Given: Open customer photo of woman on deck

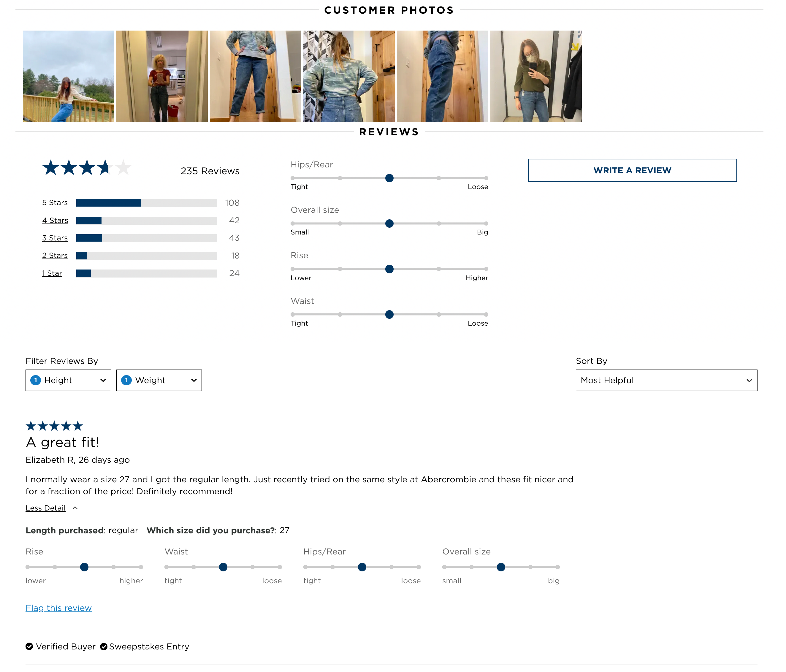Looking at the screenshot, I should (x=68, y=76).
